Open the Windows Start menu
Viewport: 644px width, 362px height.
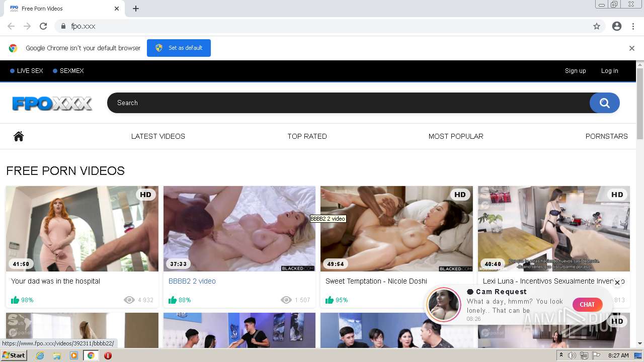14,355
